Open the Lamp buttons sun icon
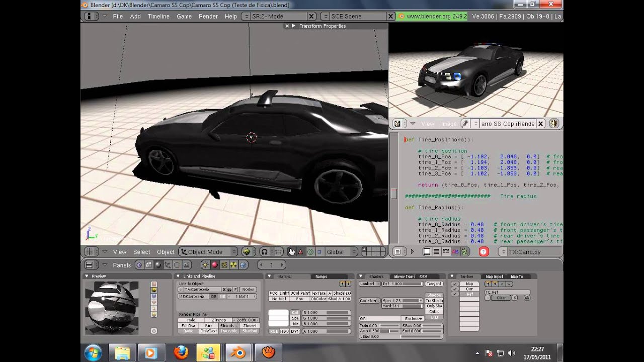The height and width of the screenshot is (362, 644). 205,265
